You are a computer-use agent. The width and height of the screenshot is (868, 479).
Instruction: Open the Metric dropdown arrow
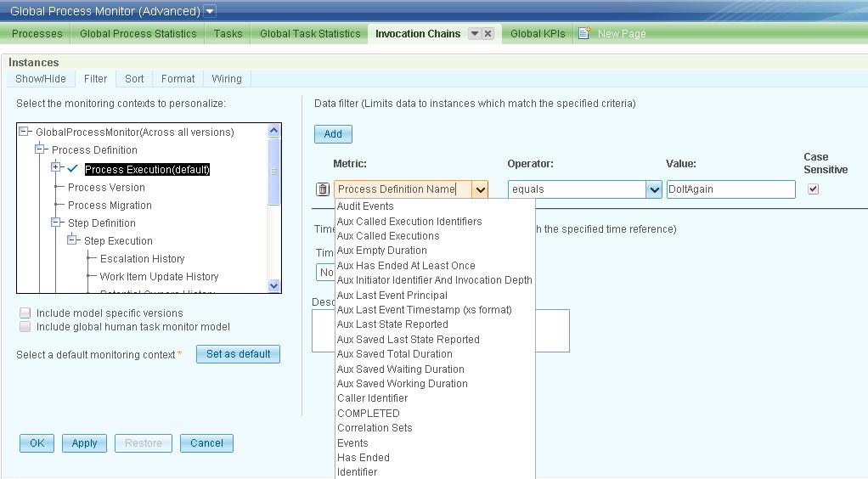480,189
